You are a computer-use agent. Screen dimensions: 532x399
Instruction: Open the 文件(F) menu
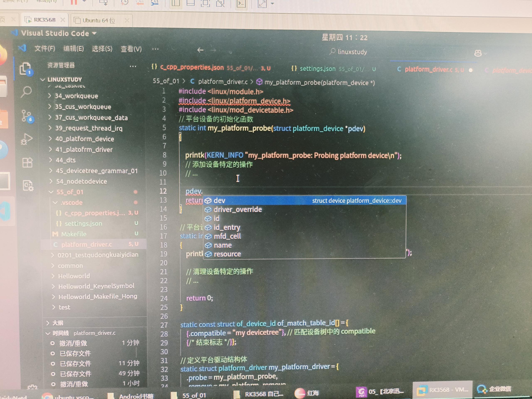pos(45,49)
